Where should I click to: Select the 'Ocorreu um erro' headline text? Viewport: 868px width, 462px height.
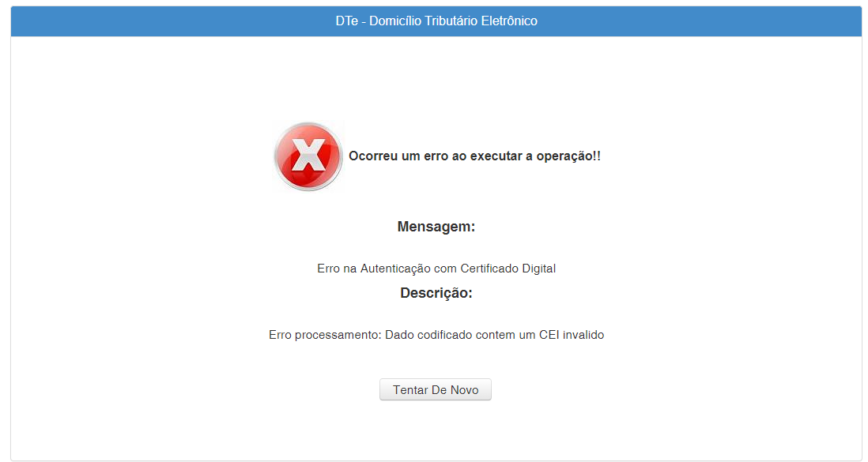[474, 156]
